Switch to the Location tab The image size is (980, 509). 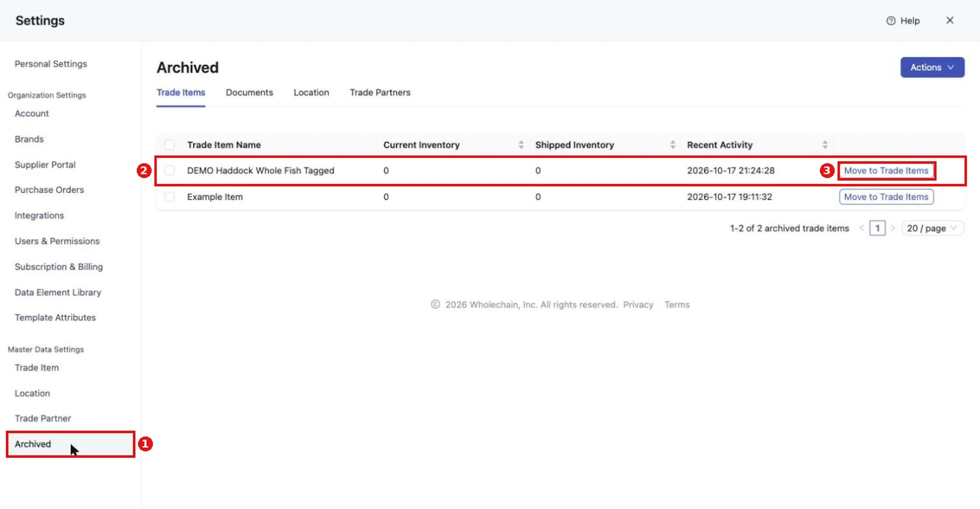click(x=311, y=92)
